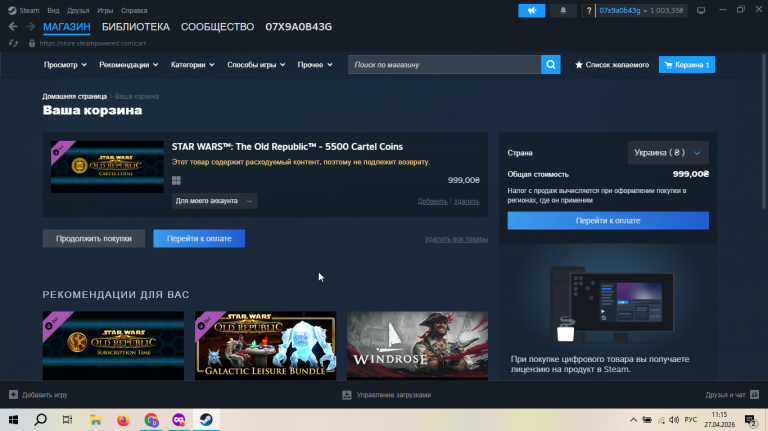Click the network icon in the tray

(x=661, y=420)
